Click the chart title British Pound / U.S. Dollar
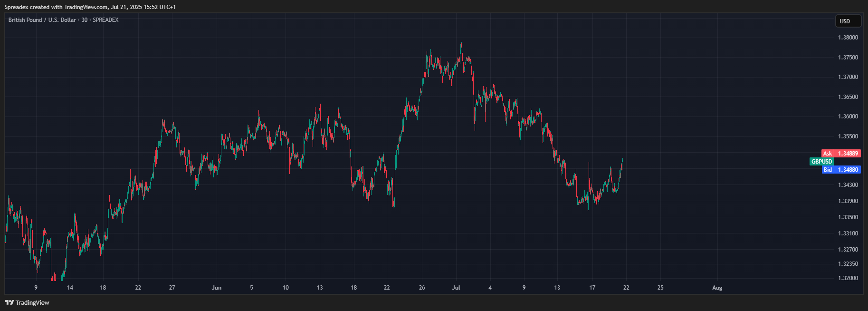Viewport: 868px width, 311px height. coord(42,20)
